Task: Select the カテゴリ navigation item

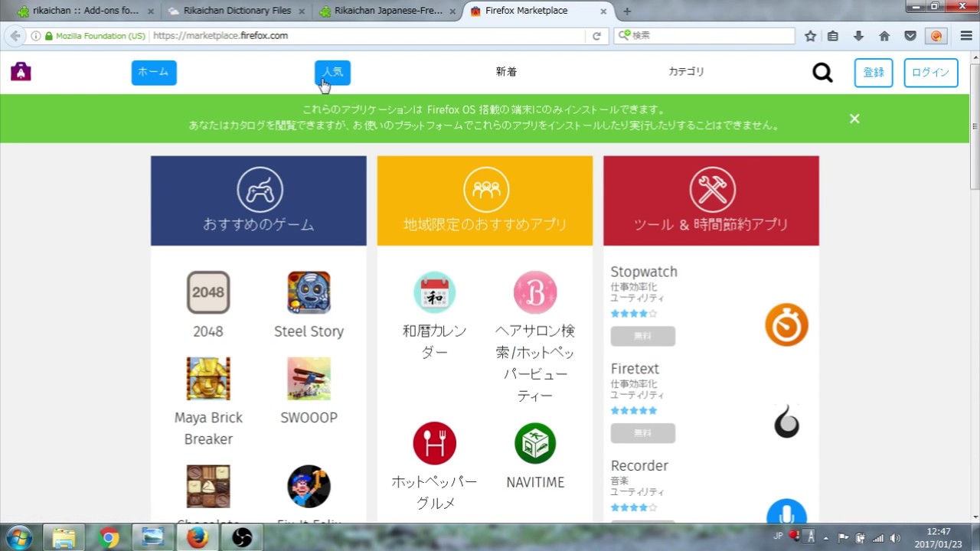Action: 686,72
